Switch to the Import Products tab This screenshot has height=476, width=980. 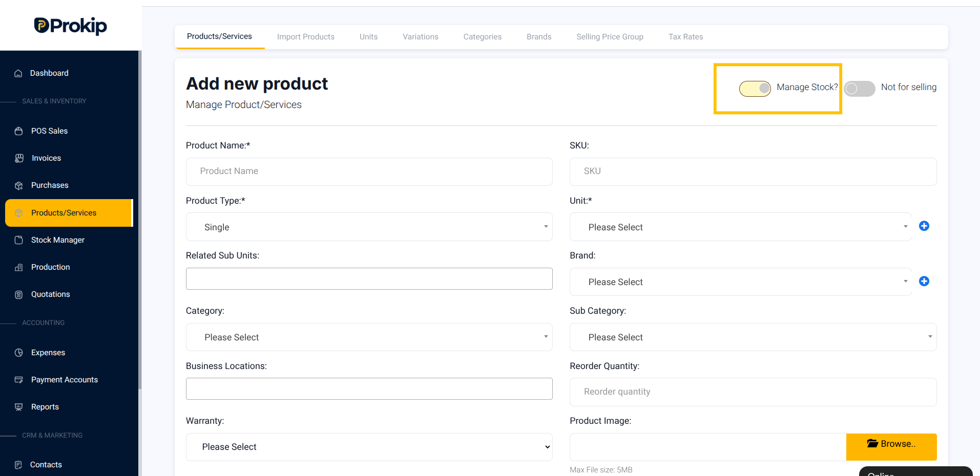click(306, 37)
